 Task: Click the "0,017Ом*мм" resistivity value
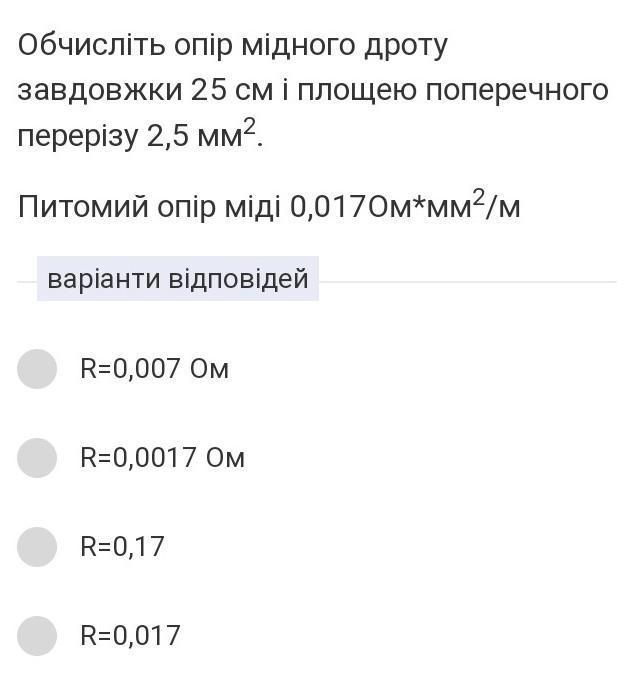[x=381, y=207]
